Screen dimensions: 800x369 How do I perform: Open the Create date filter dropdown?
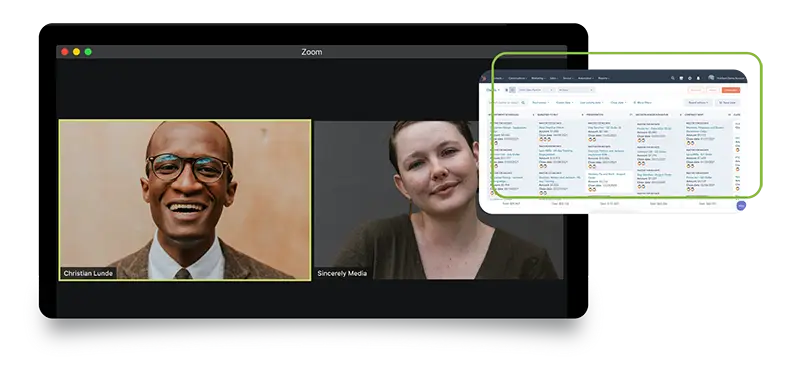pyautogui.click(x=565, y=103)
